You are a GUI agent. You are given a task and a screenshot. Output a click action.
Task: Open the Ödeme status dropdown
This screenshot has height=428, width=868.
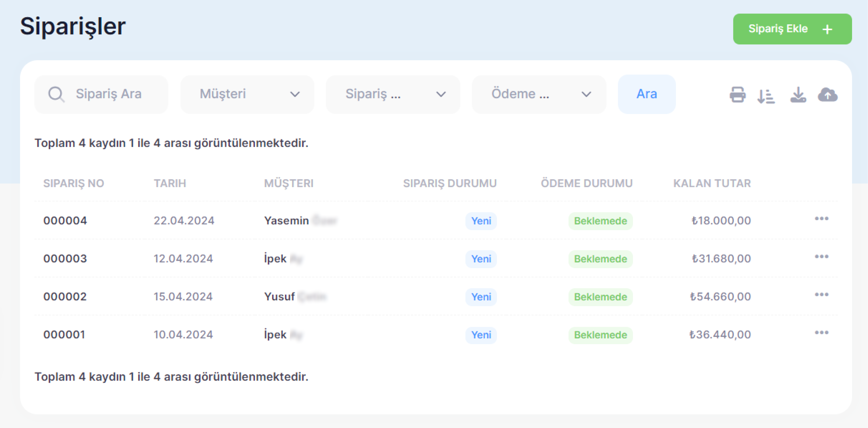click(538, 94)
